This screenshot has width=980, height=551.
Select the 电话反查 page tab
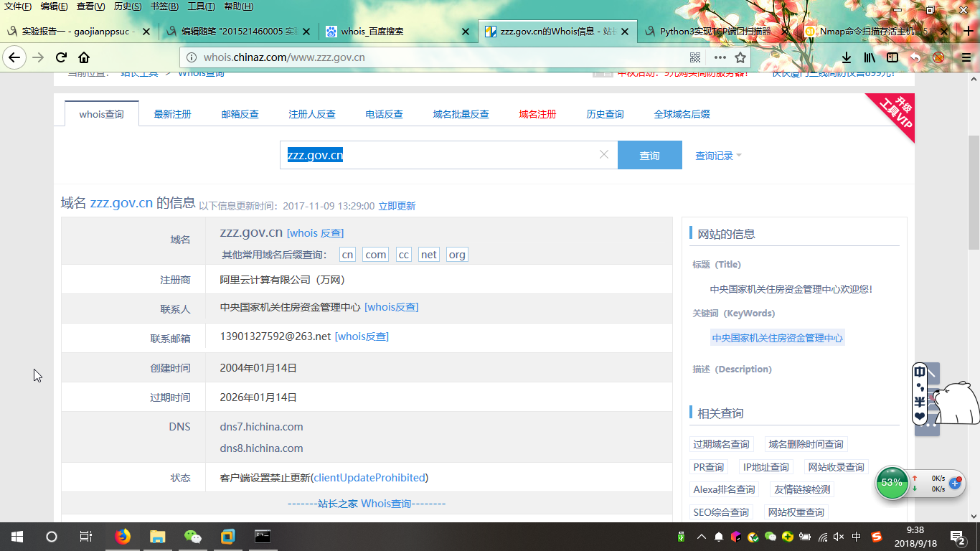(384, 114)
